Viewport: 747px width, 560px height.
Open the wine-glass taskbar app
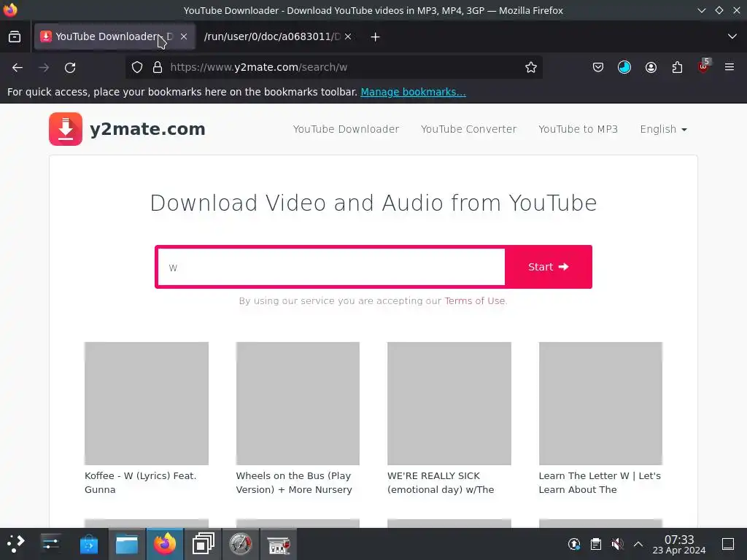(279, 544)
